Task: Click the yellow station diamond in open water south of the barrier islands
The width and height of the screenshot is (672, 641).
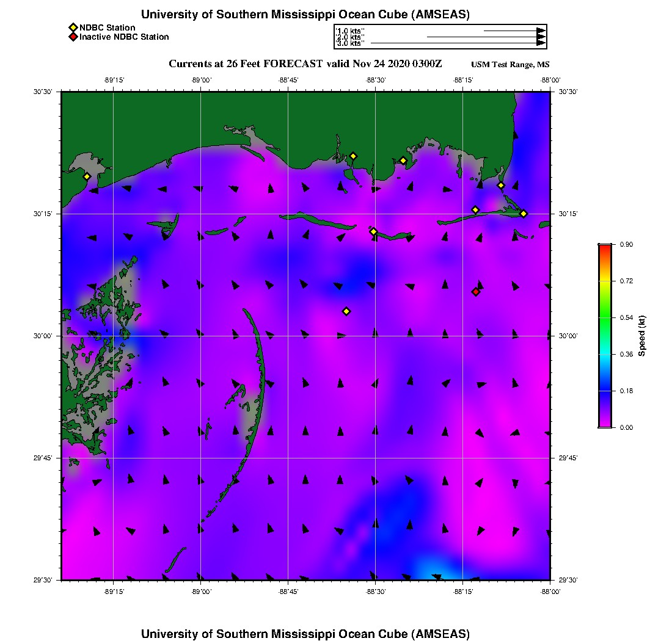Action: (346, 311)
